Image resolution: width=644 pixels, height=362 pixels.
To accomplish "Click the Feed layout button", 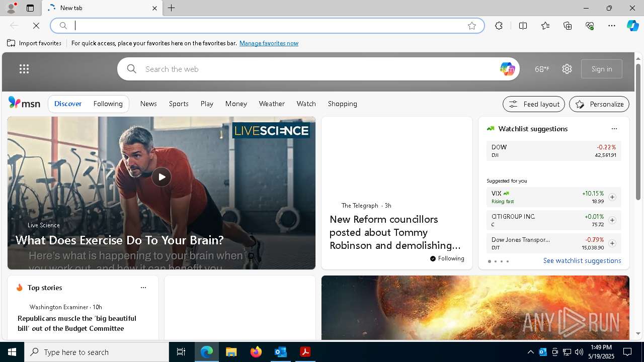I will click(534, 104).
